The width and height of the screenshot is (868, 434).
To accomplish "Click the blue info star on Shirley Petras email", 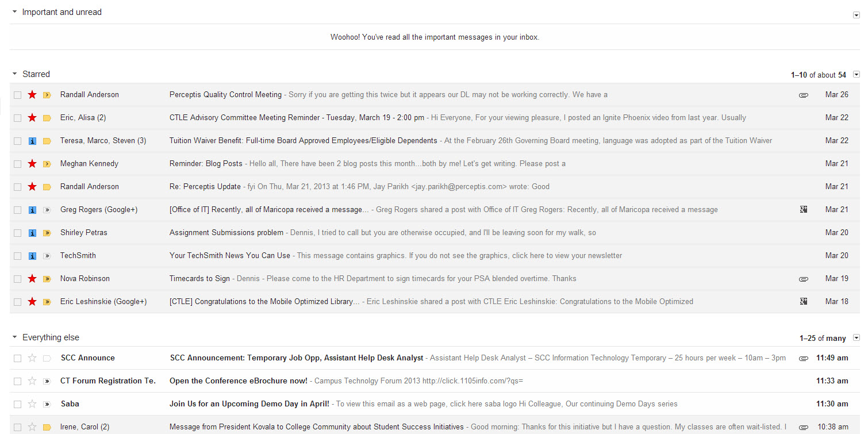I will 32,233.
